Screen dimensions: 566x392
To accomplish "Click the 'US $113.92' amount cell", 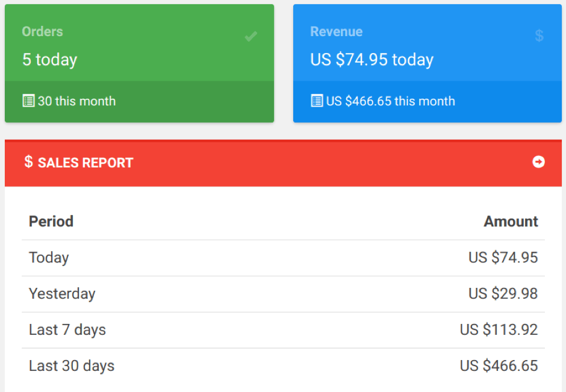I will click(499, 330).
